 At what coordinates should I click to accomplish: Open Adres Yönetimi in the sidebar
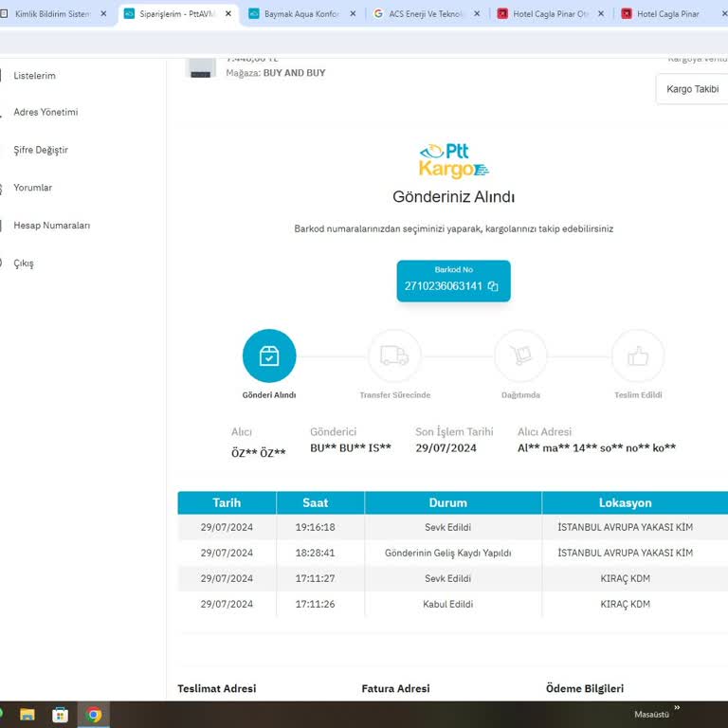[x=45, y=113]
